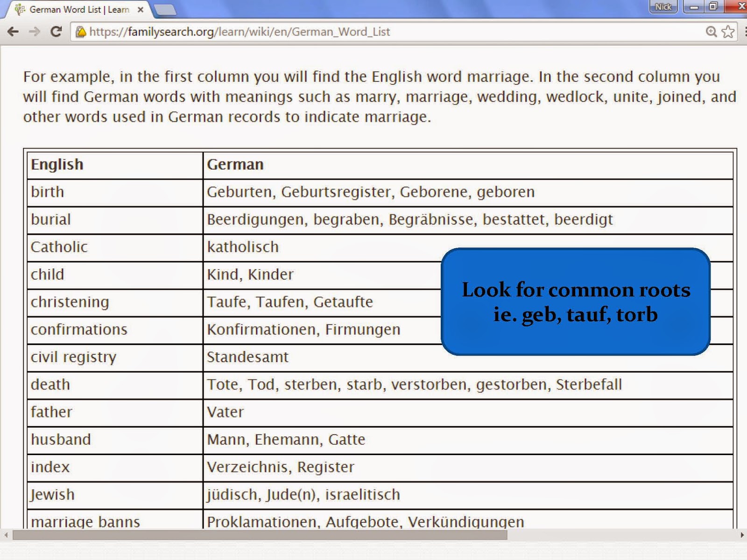The height and width of the screenshot is (560, 747).
Task: Click the 'death' cell
Action: pos(115,385)
